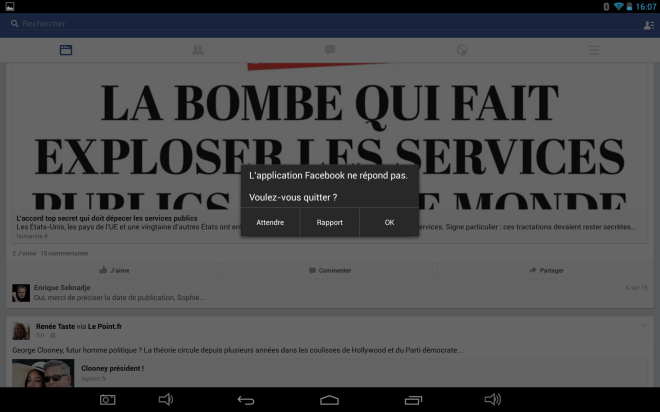Share the post with Partager

(x=546, y=270)
